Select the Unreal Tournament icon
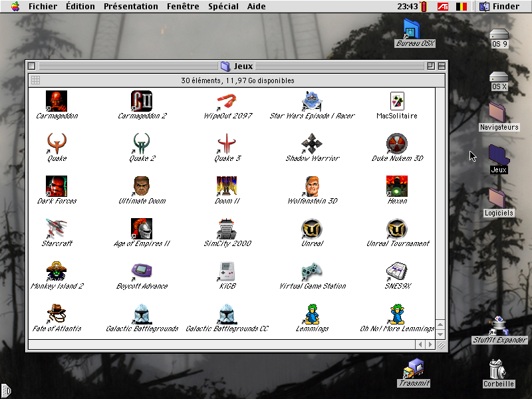Screen dimensions: 532x399 (x=397, y=228)
